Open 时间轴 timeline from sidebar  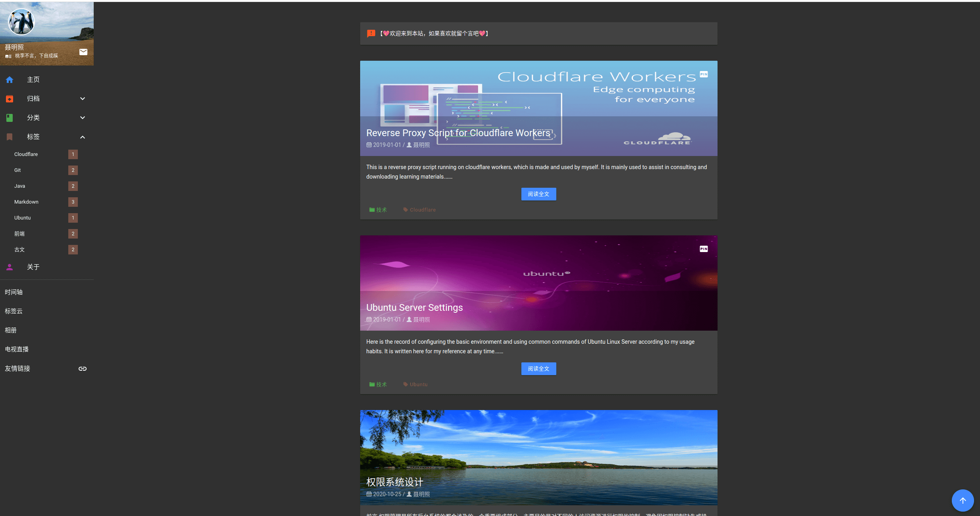click(14, 292)
